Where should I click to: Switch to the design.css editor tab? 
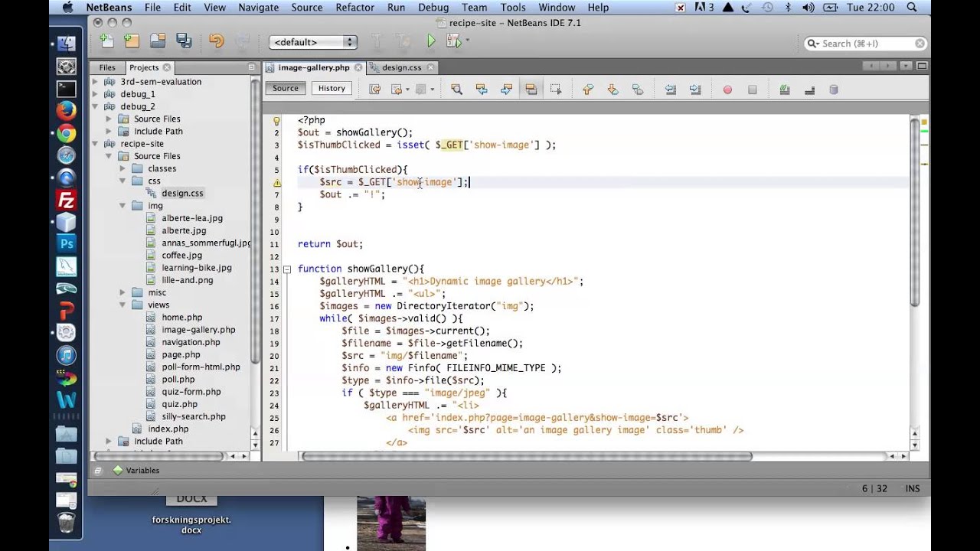coord(401,67)
